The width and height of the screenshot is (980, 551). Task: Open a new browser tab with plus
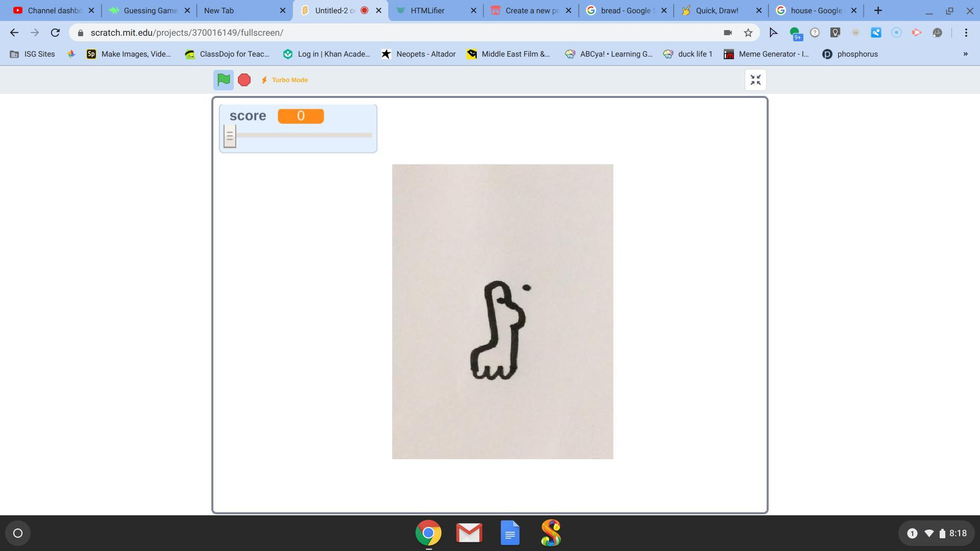[x=878, y=10]
